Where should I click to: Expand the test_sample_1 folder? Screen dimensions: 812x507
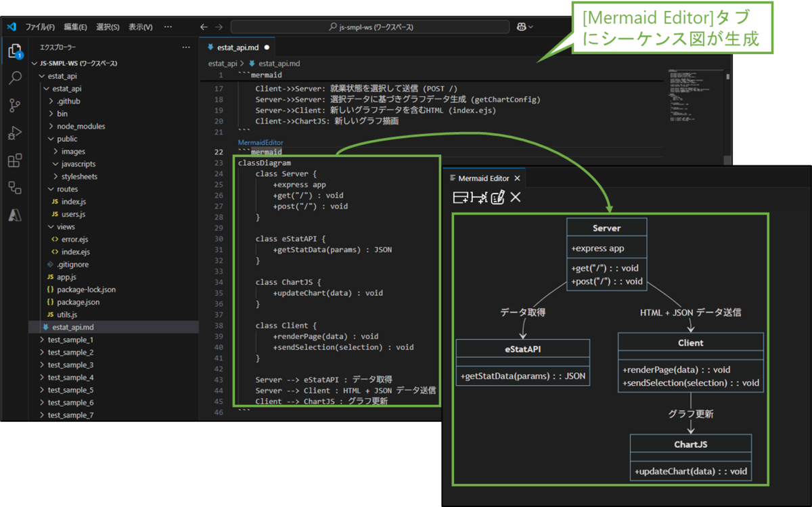coord(112,340)
